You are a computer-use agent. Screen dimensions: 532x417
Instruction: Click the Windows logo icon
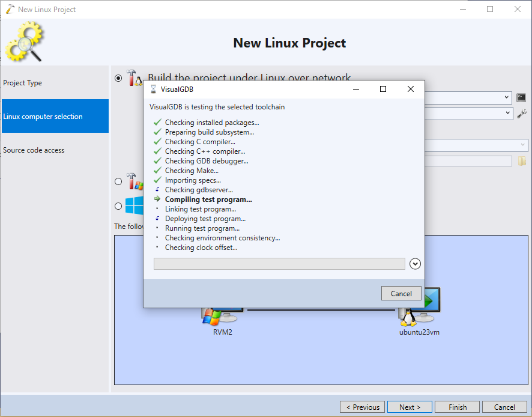point(134,205)
